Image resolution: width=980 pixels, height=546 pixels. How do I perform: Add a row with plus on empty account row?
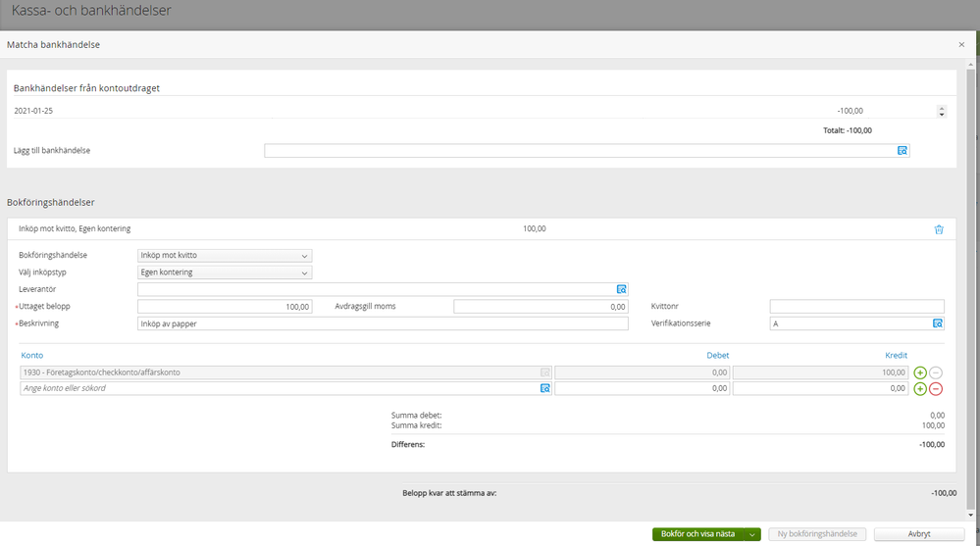(919, 388)
